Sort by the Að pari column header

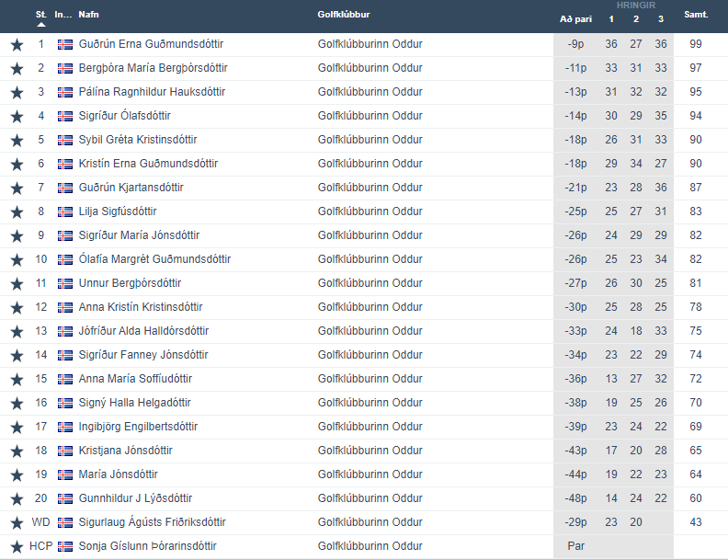click(x=575, y=19)
